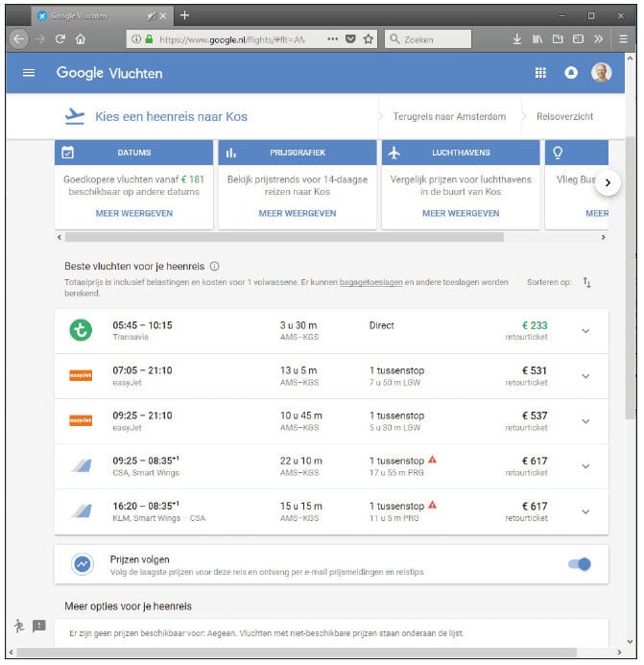Viewport: 644px width, 665px height.
Task: Select the € 537 easyJet price
Action: point(535,416)
